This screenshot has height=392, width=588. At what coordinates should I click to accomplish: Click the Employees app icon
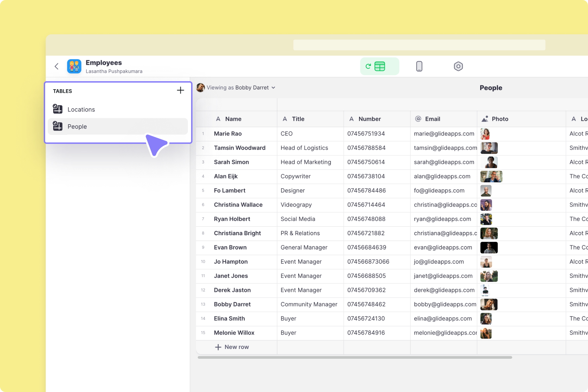point(74,66)
